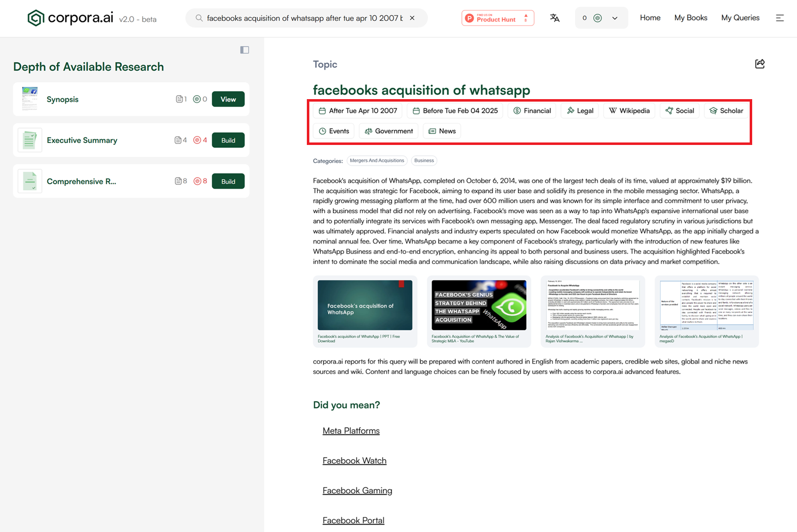Open the After Tue Apr 10 2007 date picker
Viewport: 797px width, 532px height.
(x=358, y=111)
